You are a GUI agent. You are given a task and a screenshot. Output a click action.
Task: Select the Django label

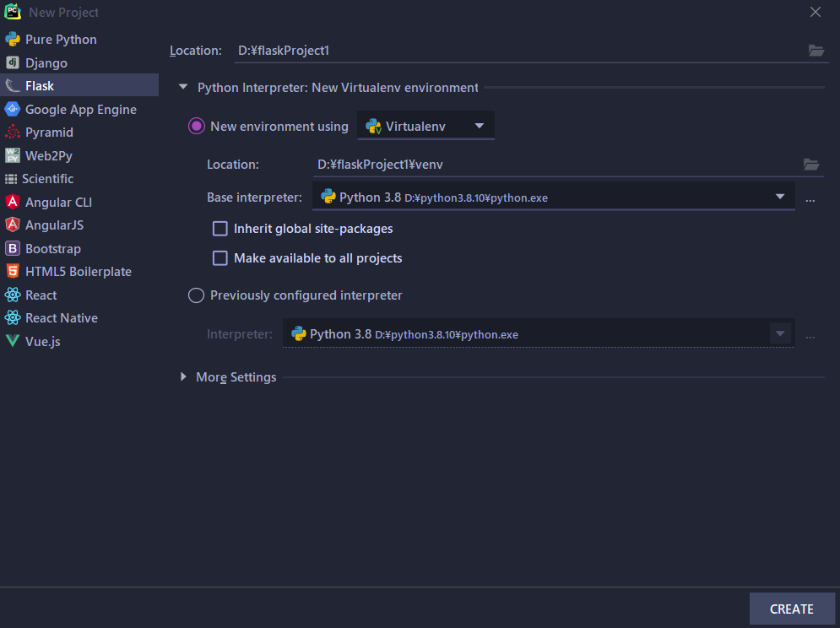(46, 63)
